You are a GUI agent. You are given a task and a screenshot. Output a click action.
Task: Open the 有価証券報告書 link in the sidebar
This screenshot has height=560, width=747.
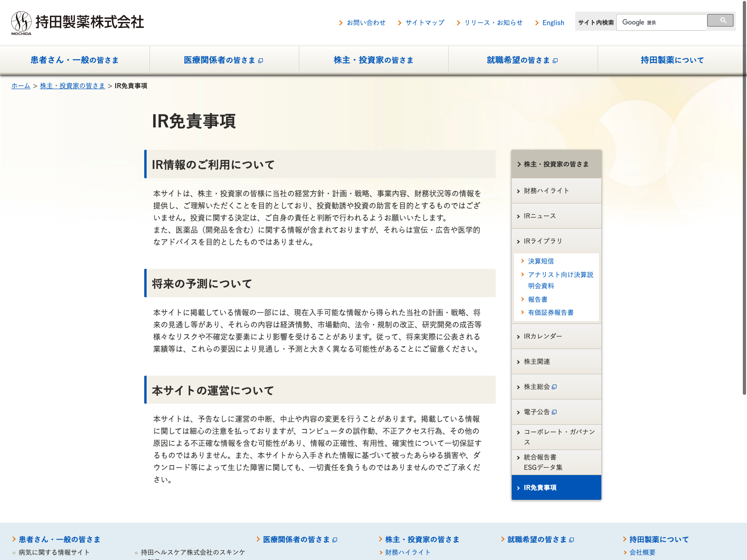pos(550,313)
